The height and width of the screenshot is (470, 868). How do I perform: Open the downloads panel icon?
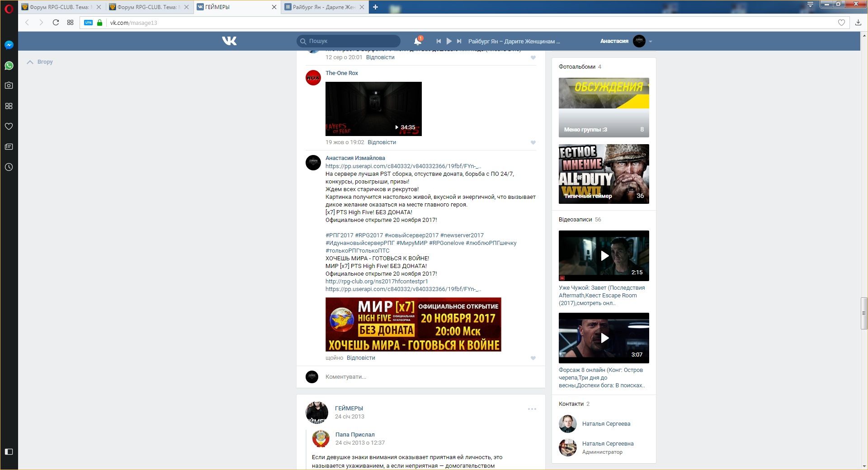tap(858, 23)
